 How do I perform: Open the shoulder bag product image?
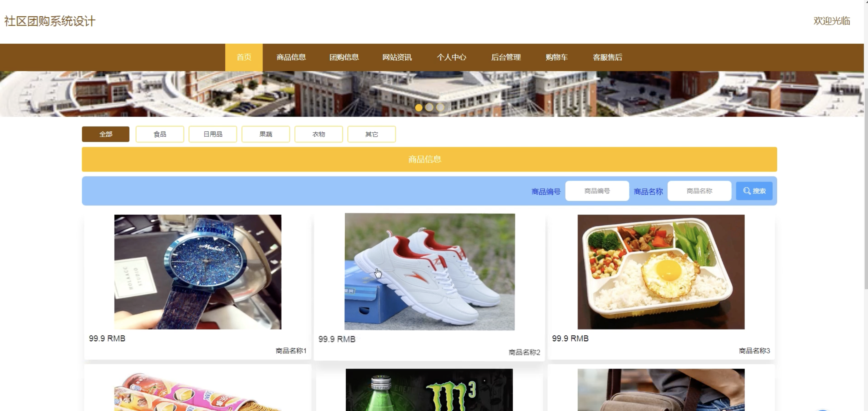661,390
